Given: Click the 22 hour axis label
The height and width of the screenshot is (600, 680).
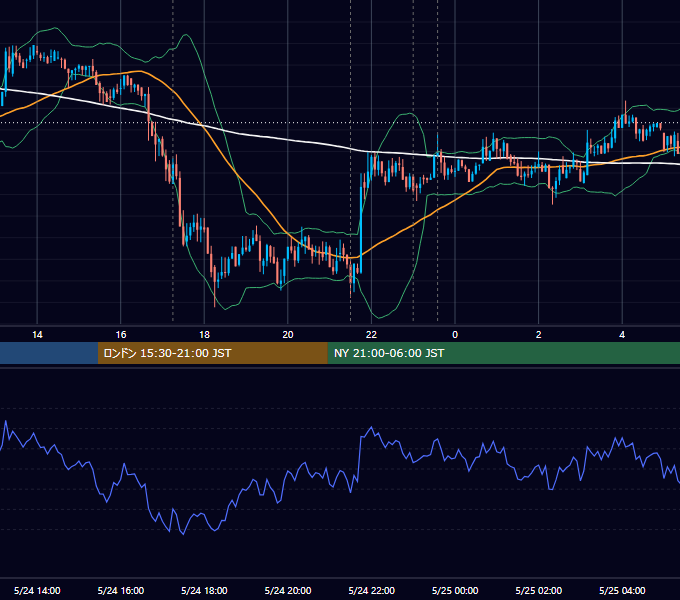Looking at the screenshot, I should click(371, 335).
